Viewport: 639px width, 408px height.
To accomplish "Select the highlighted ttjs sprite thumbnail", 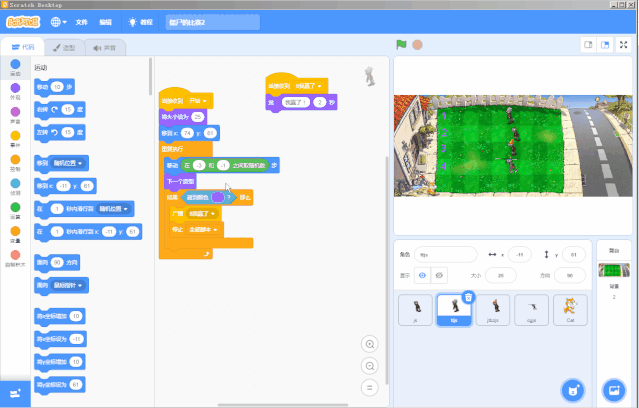I will tap(454, 310).
